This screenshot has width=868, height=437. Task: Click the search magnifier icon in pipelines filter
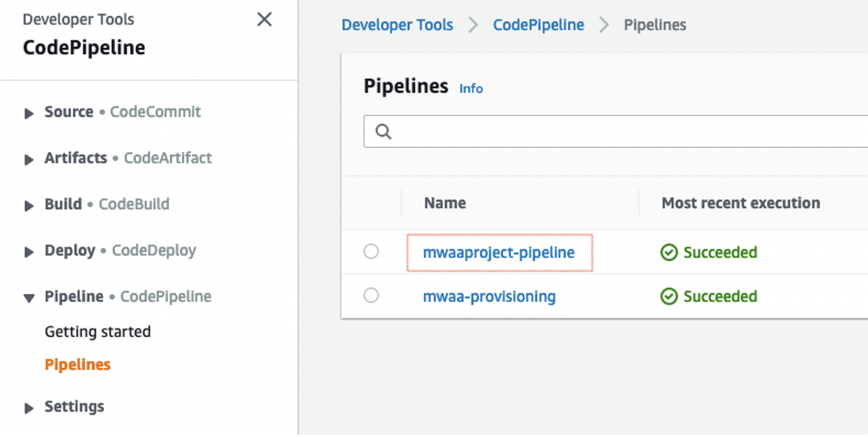(383, 132)
